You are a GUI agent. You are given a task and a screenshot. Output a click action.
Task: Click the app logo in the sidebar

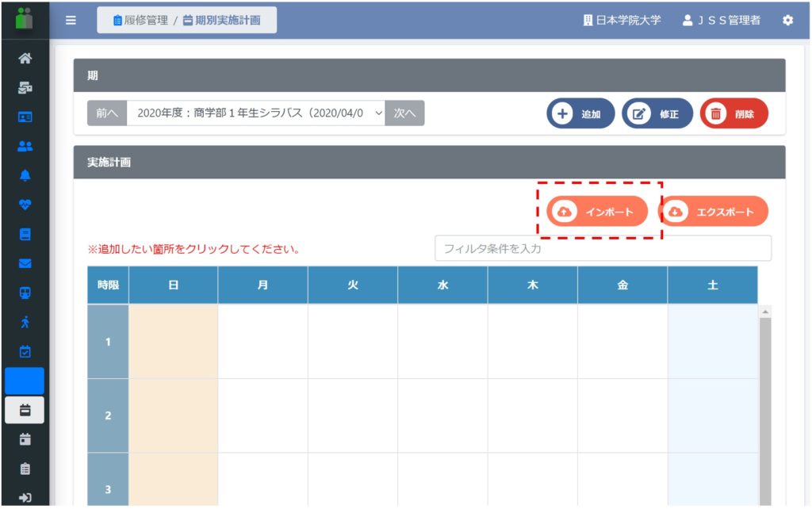[x=25, y=19]
